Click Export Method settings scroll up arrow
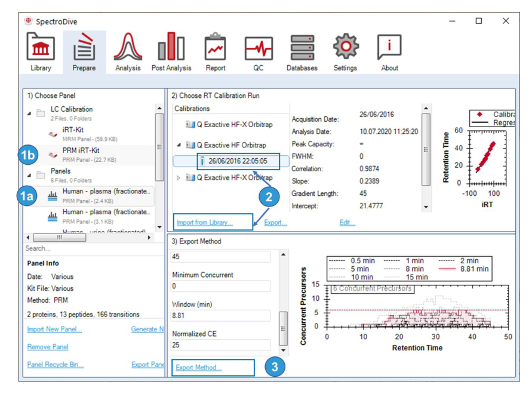Viewport: 532px width, 394px height. [283, 254]
